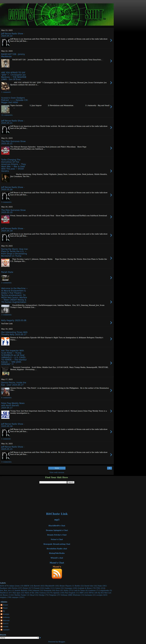Viewport: 146px width, 644px height.
Task: Click thumbnail of RAGECAST 538 post
Action: [5, 63]
